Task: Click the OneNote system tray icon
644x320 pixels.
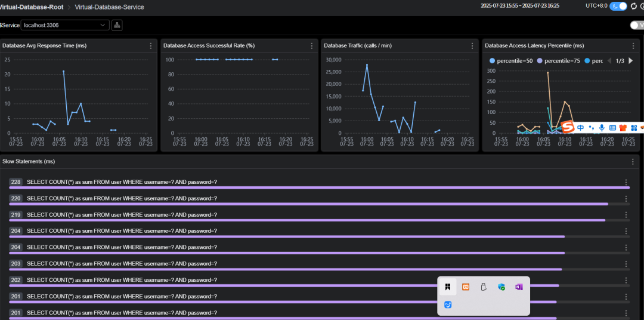Action: click(x=519, y=287)
